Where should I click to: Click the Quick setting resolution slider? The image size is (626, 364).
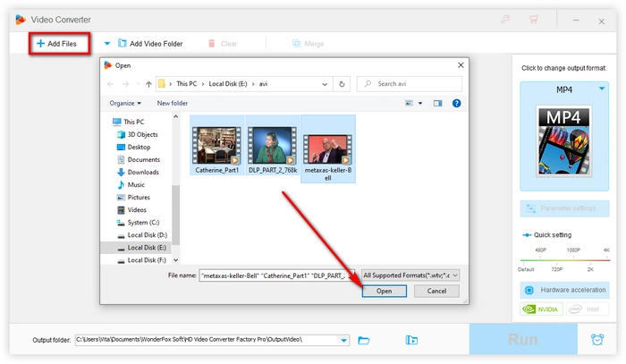(x=564, y=258)
